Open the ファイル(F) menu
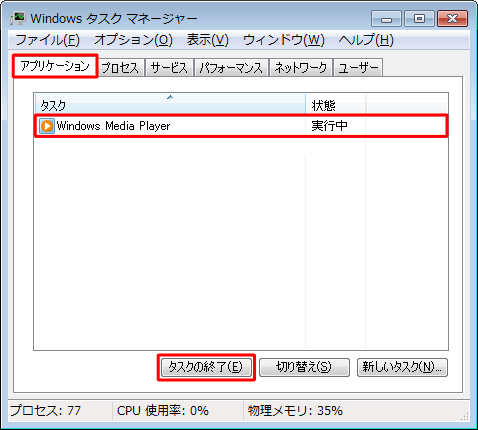Screen dimensions: 478x430 48,40
